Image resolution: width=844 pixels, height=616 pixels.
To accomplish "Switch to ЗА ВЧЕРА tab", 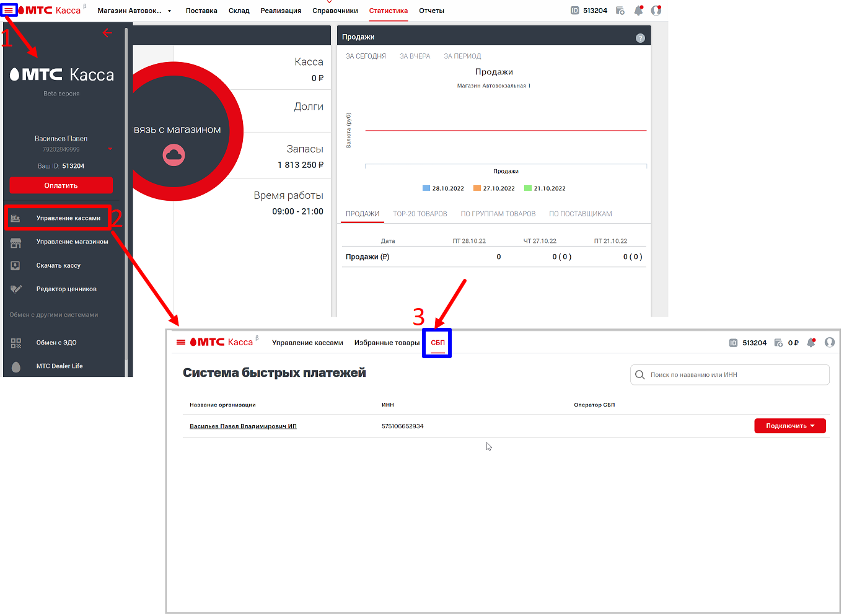I will (415, 56).
